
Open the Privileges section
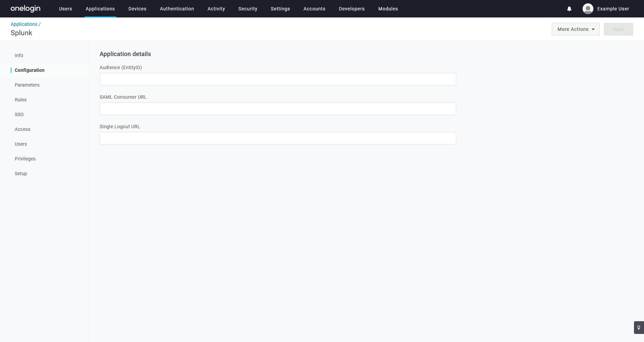pos(25,159)
